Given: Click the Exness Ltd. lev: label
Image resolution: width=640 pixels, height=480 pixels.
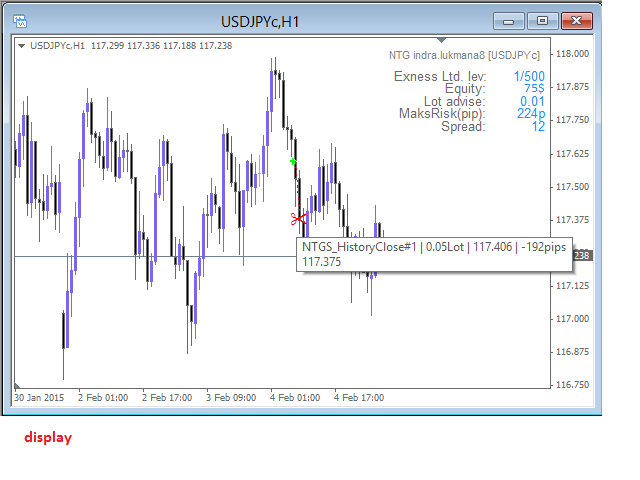Looking at the screenshot, I should (440, 76).
